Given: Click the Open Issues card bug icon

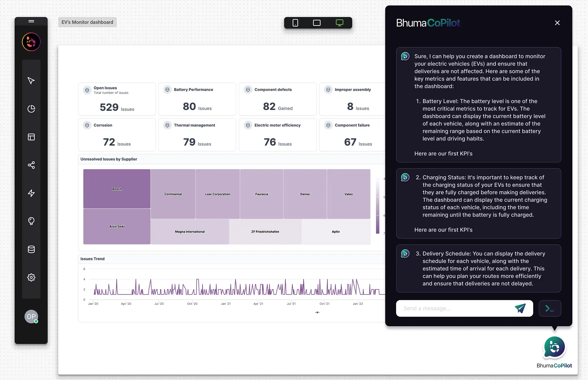Looking at the screenshot, I should 87,90.
